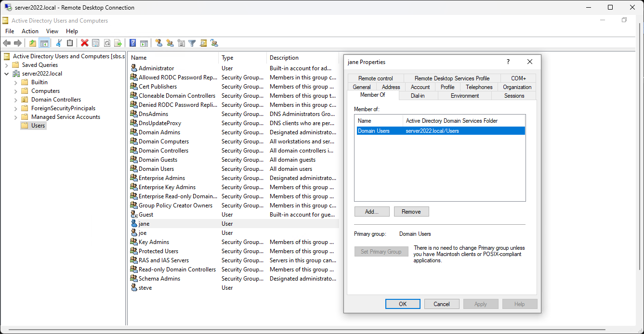644x334 pixels.
Task: Select the Domain Admins group row
Action: tap(159, 132)
